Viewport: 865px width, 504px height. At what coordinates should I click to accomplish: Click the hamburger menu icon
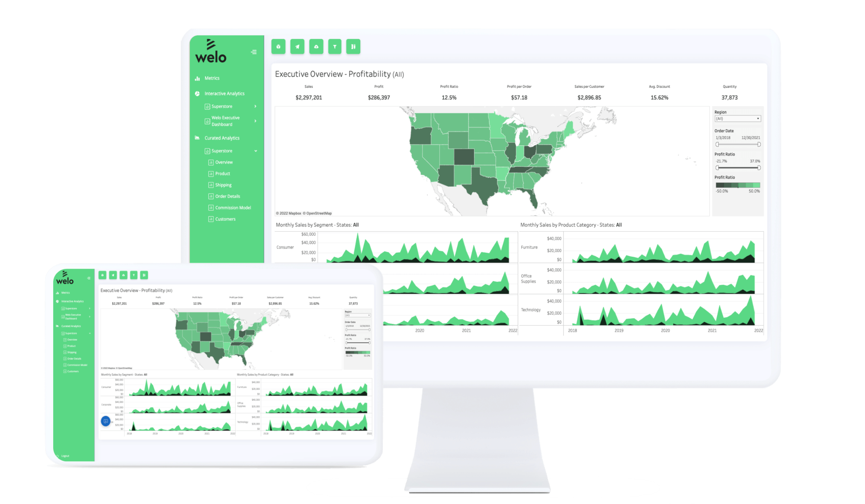pos(254,51)
